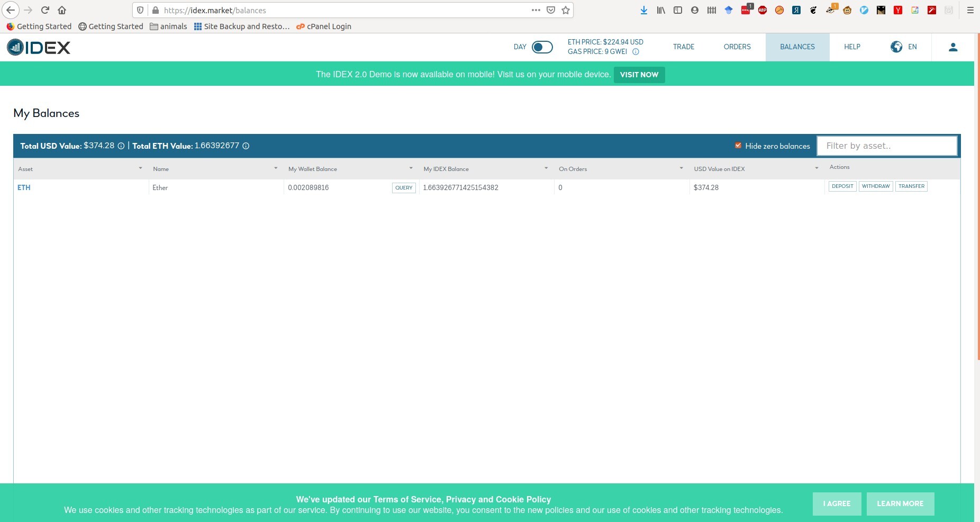Click the IDEX logo
The image size is (980, 522).
(x=39, y=48)
